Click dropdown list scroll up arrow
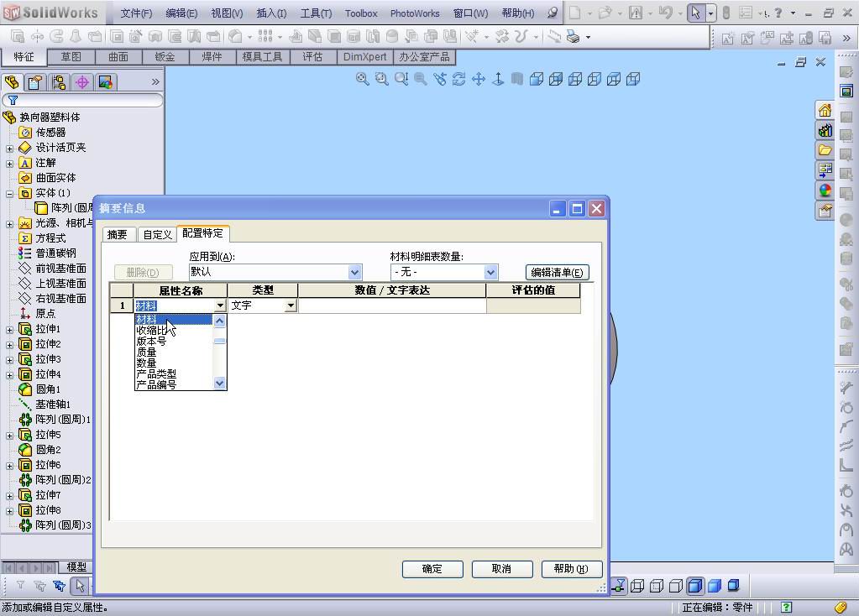The width and height of the screenshot is (859, 616). 220,321
